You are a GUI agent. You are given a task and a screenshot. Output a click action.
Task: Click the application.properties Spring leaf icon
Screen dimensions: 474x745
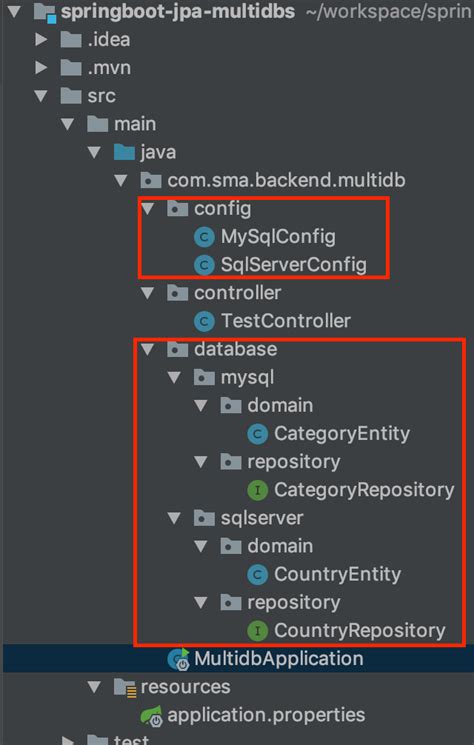click(x=152, y=716)
